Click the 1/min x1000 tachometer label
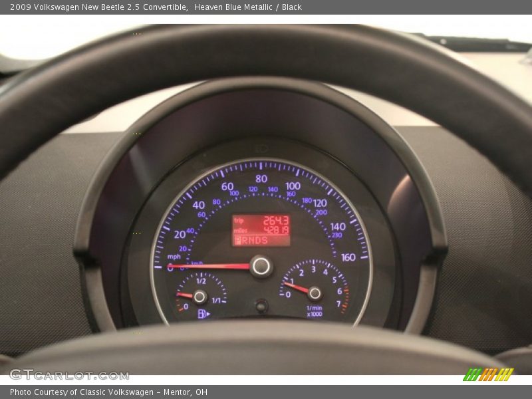 pyautogui.click(x=315, y=311)
